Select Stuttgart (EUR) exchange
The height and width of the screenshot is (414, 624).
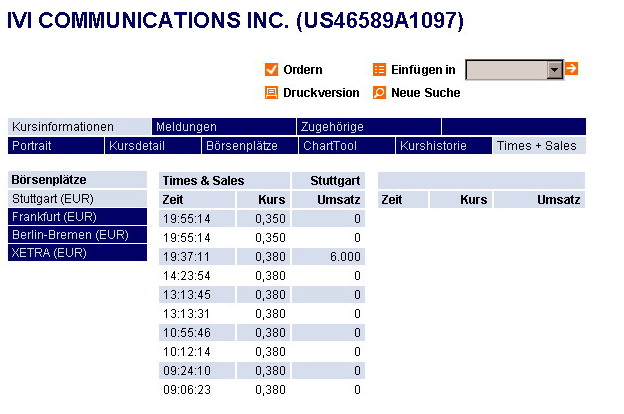[52, 198]
